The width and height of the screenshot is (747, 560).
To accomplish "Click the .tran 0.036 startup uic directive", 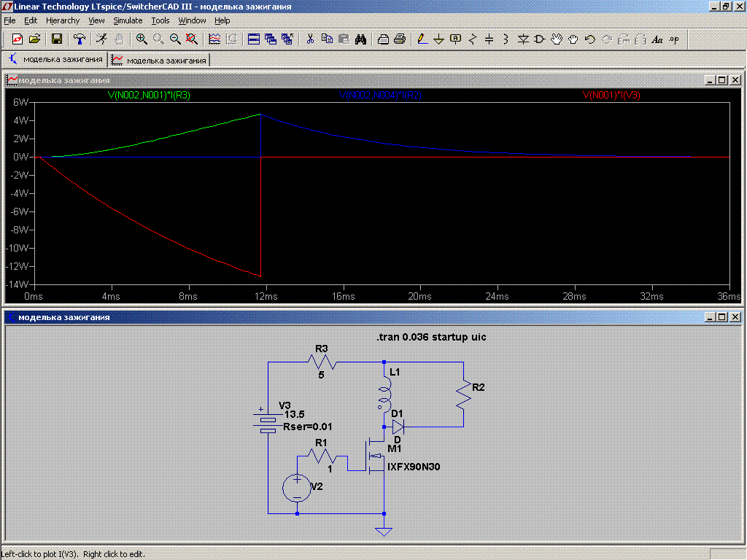I will 430,337.
